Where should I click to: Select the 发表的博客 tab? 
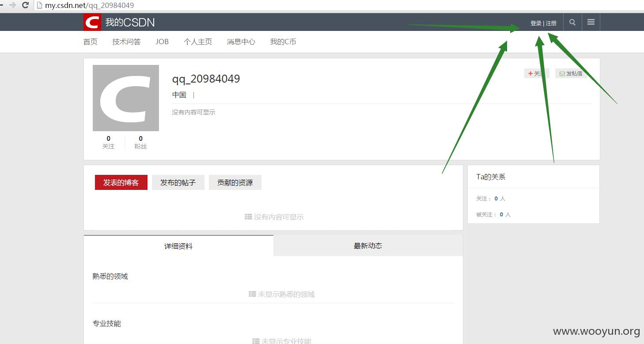pos(121,182)
